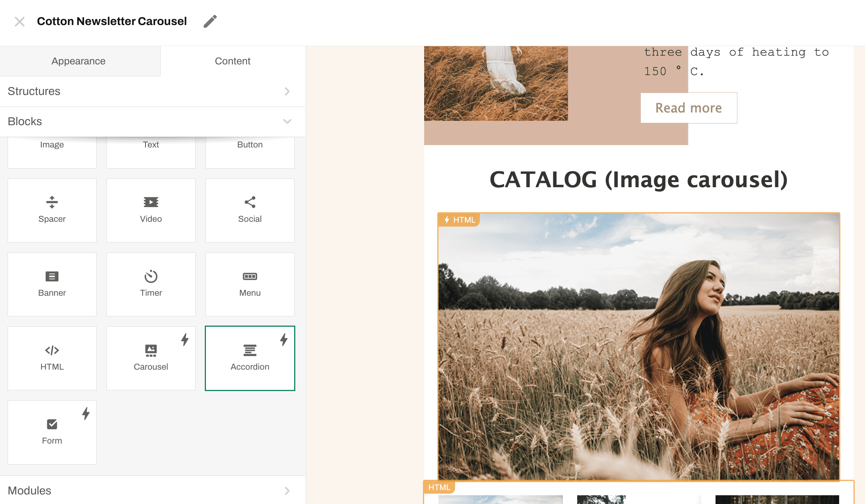Select the Button block

click(250, 152)
